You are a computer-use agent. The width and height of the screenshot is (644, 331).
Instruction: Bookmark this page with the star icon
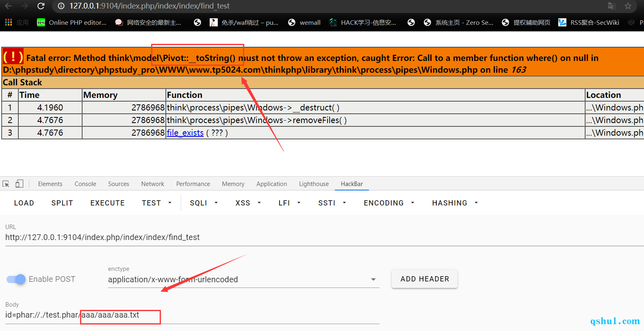pos(628,6)
